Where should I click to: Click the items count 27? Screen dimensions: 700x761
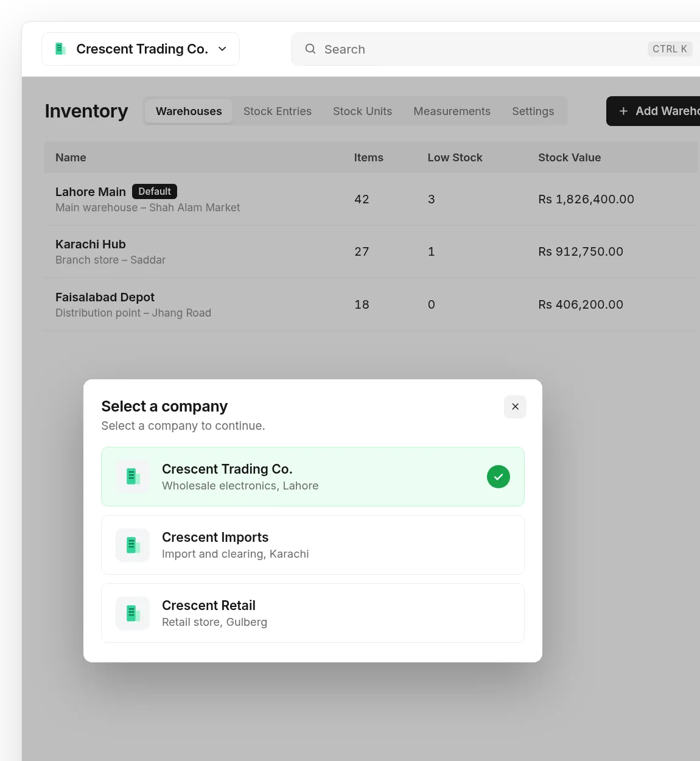click(x=362, y=251)
